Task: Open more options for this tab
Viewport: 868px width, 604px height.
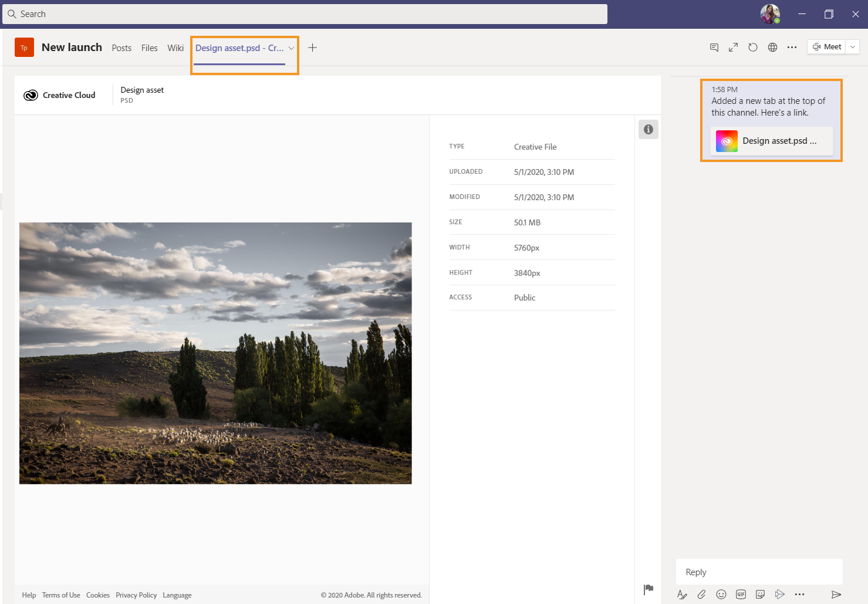Action: tap(792, 47)
